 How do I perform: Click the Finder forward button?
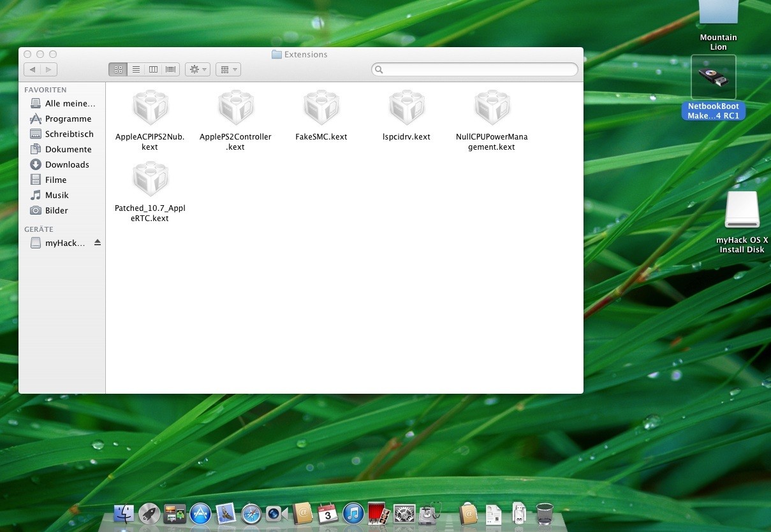(x=48, y=69)
